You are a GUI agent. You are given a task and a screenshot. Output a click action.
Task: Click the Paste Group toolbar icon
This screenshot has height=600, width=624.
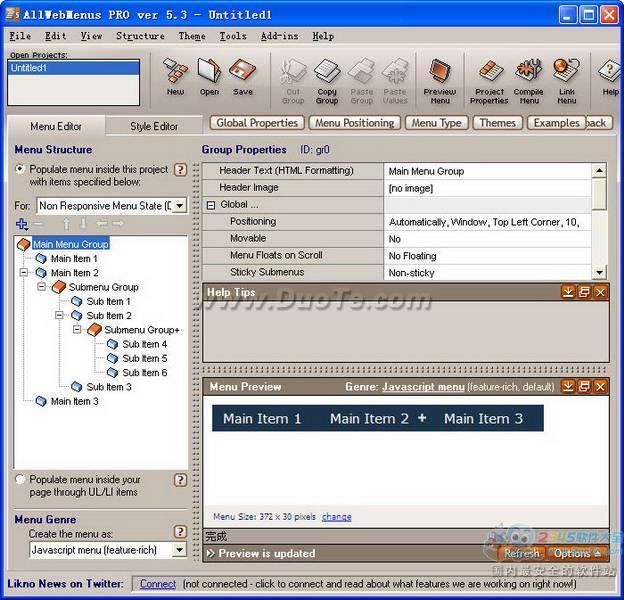[x=361, y=81]
